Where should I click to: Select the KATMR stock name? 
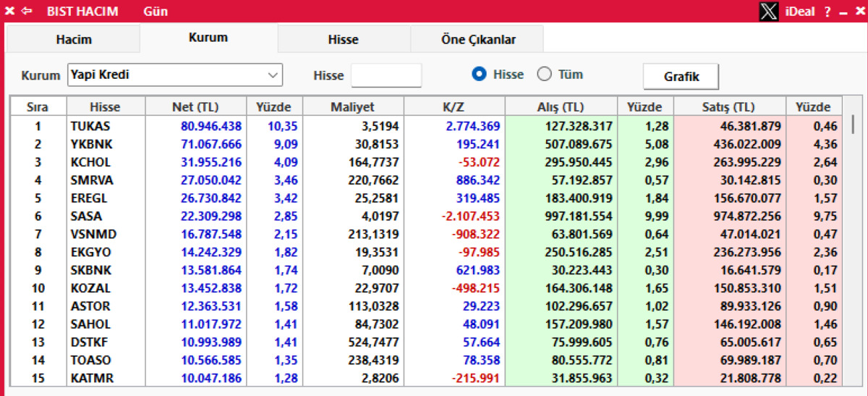91,378
